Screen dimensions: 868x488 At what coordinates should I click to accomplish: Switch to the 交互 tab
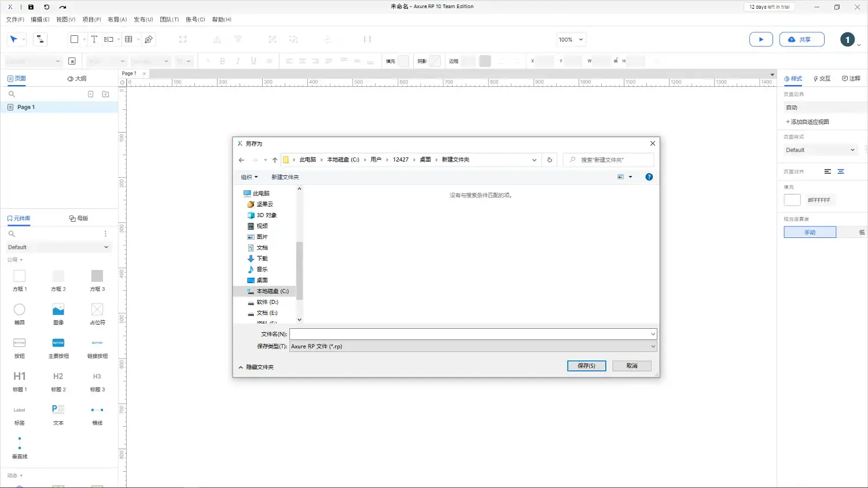click(822, 79)
